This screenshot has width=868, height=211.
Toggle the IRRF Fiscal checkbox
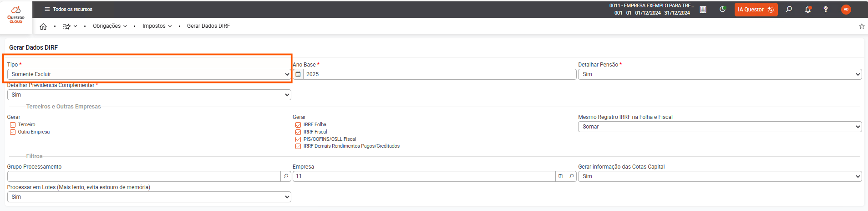(298, 132)
